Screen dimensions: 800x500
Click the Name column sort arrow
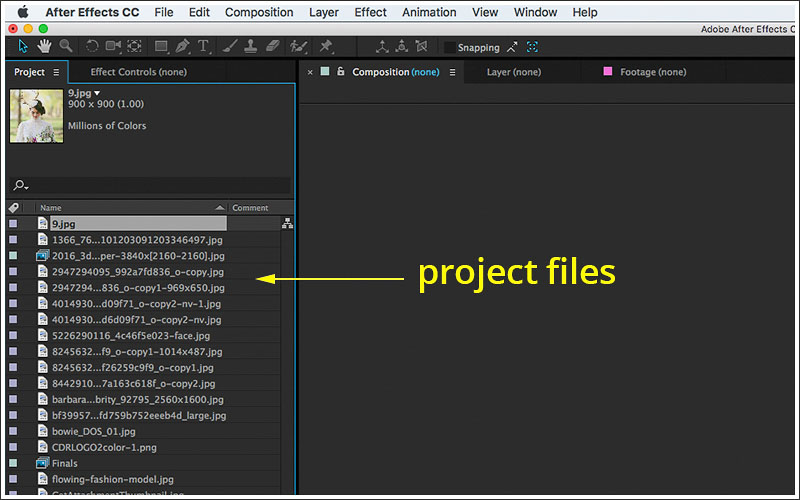pyautogui.click(x=220, y=208)
